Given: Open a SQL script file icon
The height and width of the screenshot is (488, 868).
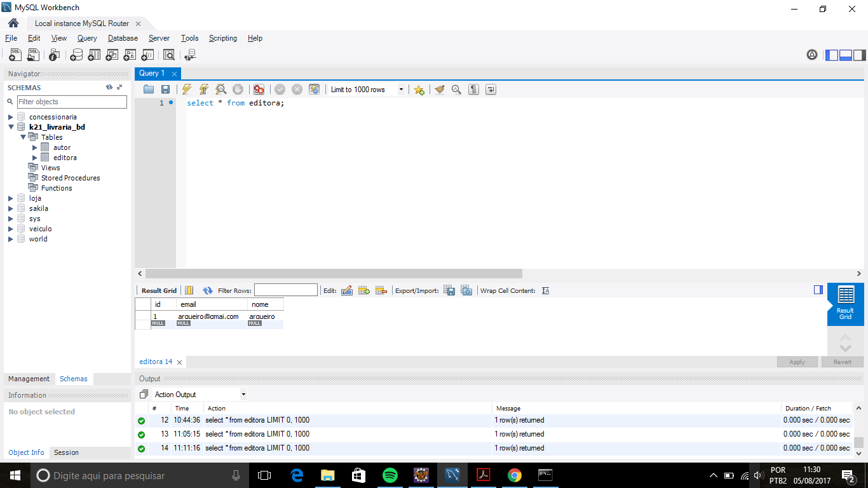Looking at the screenshot, I should 33,55.
